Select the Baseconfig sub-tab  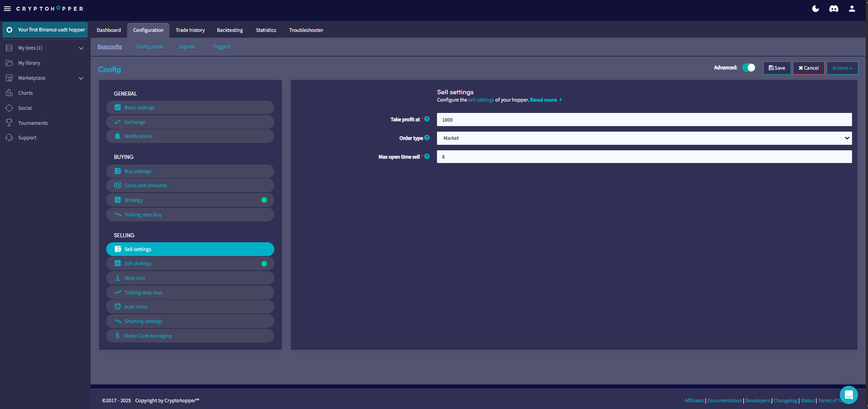click(110, 47)
